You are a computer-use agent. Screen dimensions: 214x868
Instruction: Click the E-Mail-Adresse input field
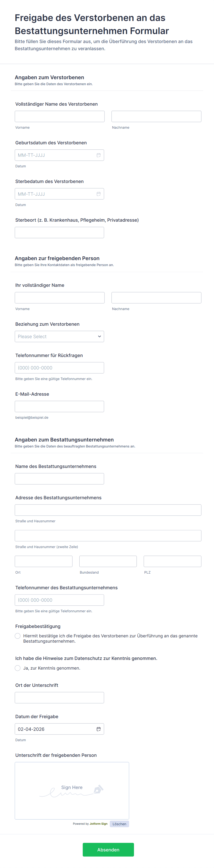pyautogui.click(x=59, y=406)
